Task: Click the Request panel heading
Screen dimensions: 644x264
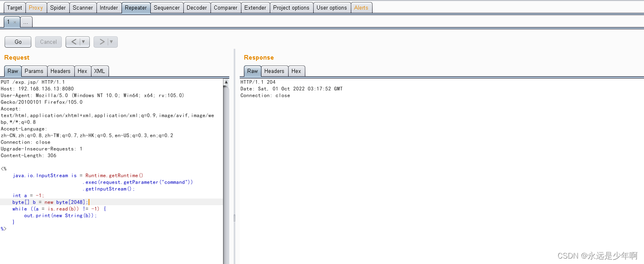Action: pyautogui.click(x=17, y=58)
